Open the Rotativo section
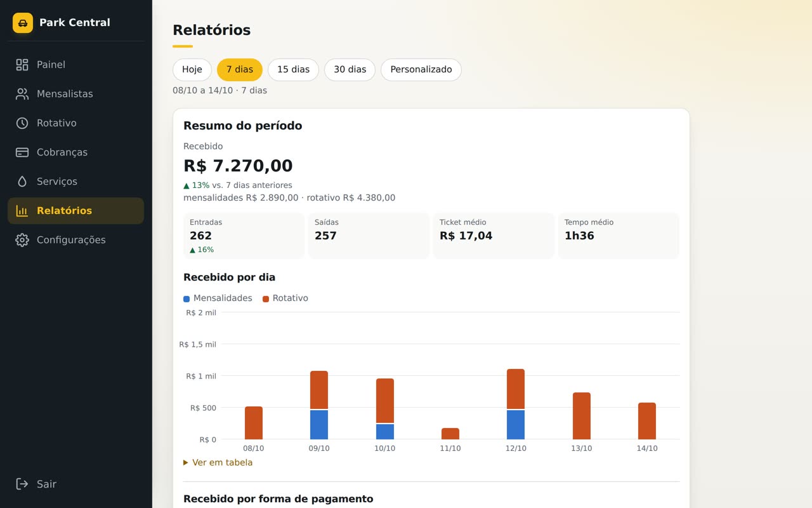Viewport: 812px width, 508px height. [x=75, y=123]
